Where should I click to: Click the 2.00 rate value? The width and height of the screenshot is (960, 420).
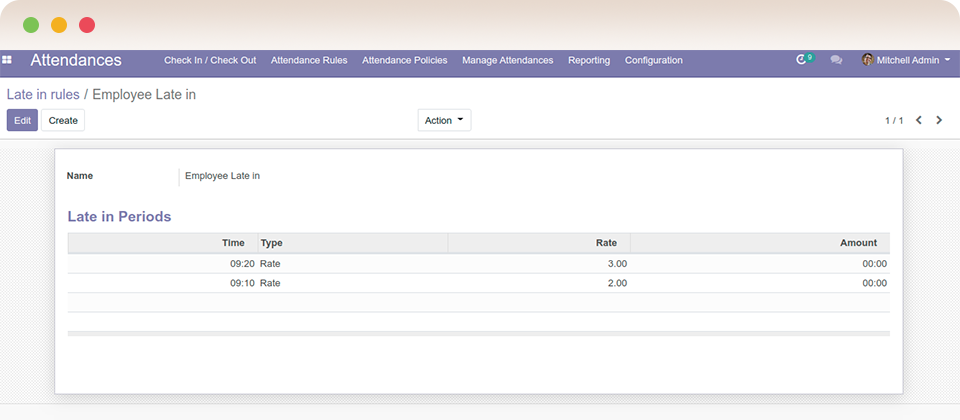tap(617, 283)
